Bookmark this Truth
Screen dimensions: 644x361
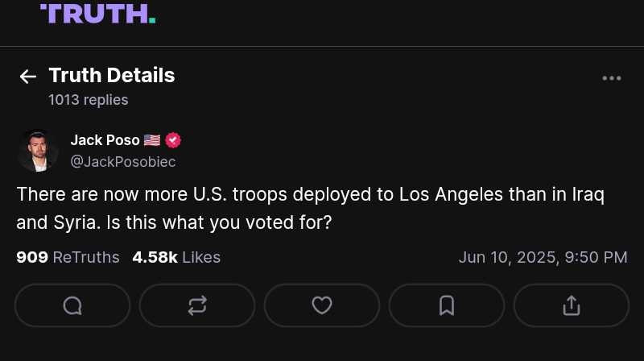point(447,305)
